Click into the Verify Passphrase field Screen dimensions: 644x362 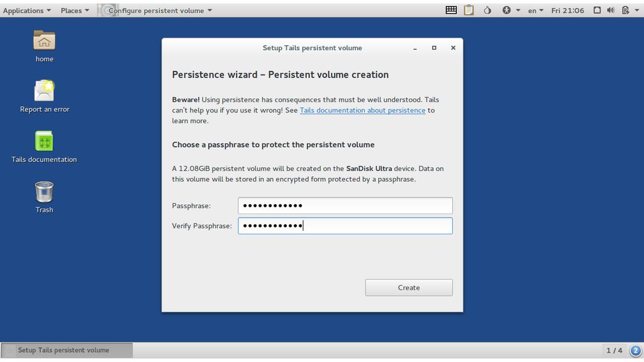[345, 226]
